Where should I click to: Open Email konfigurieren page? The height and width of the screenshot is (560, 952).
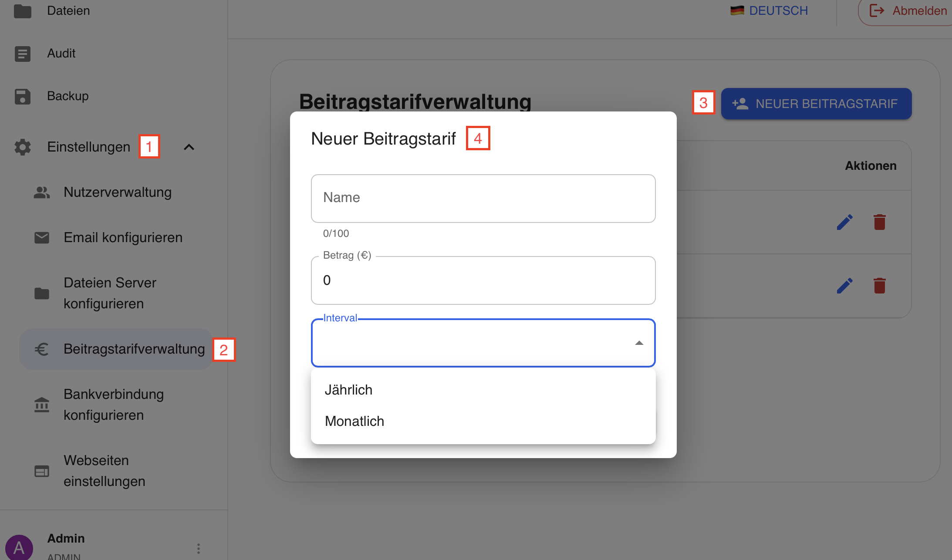tap(117, 238)
